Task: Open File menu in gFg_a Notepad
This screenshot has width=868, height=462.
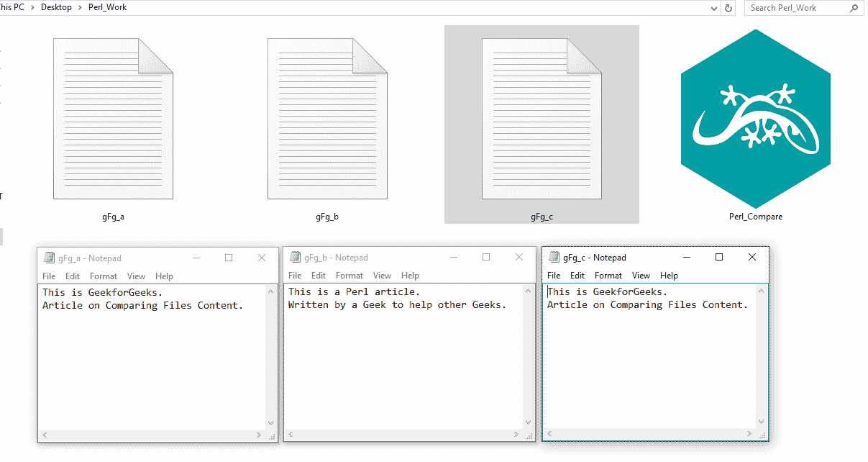Action: pyautogui.click(x=49, y=276)
